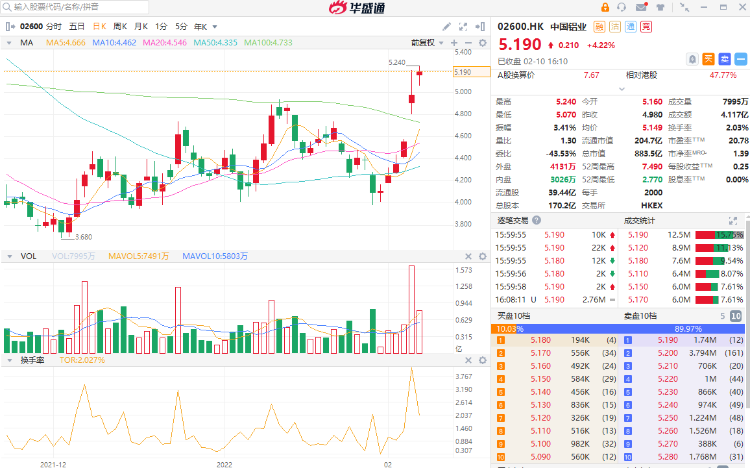Switch chart to 分时 view
This screenshot has width=750, height=468.
point(54,26)
